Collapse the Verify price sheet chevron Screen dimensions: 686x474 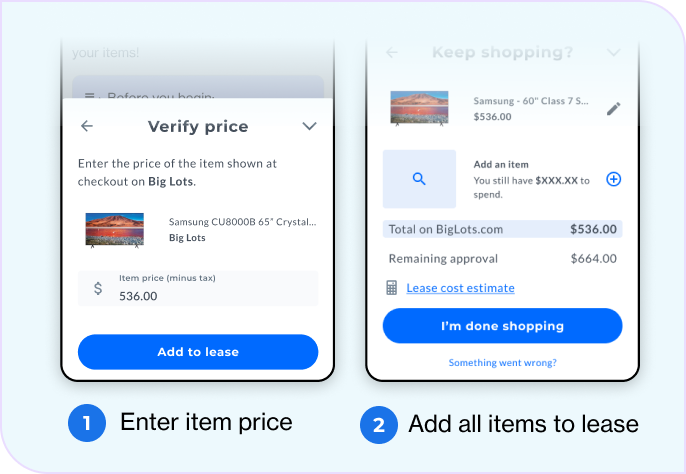click(309, 127)
